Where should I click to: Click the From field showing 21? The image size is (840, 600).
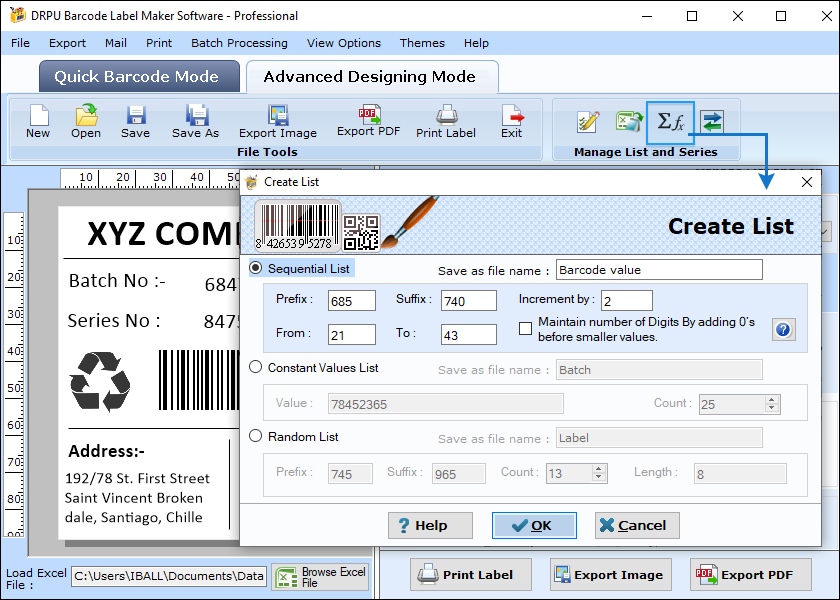point(352,335)
